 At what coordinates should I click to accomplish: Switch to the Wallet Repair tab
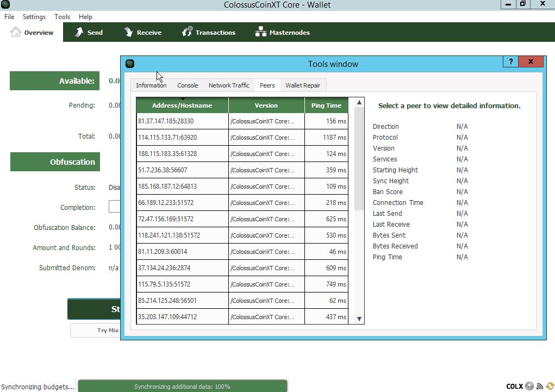coord(303,85)
